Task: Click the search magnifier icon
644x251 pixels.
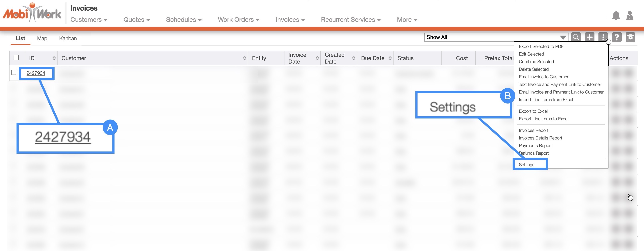Action: pyautogui.click(x=576, y=37)
